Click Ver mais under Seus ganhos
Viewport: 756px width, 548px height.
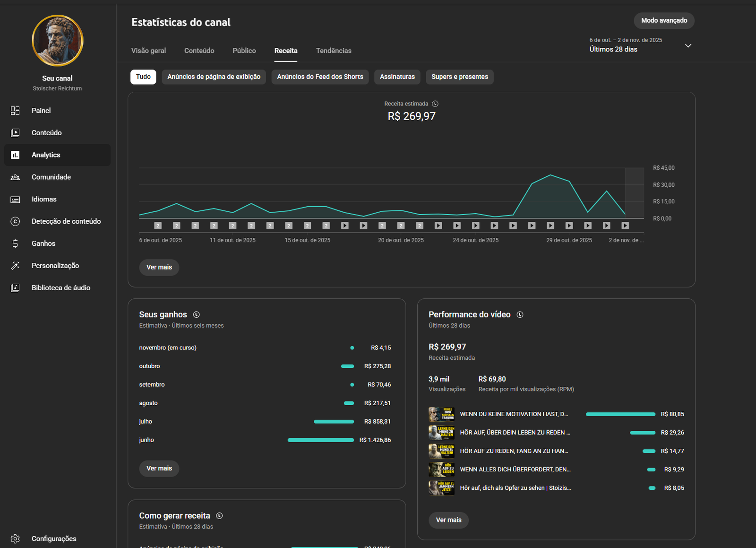tap(159, 469)
